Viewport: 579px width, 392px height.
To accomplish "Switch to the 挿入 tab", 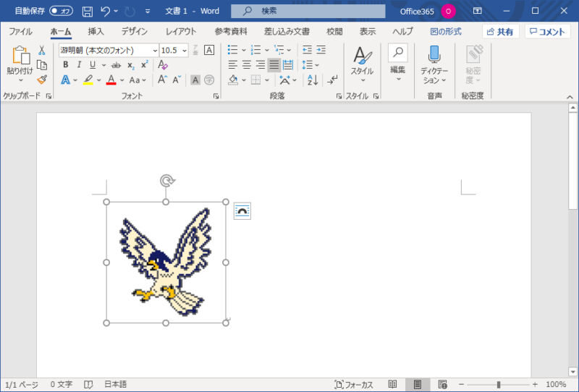I will 96,32.
